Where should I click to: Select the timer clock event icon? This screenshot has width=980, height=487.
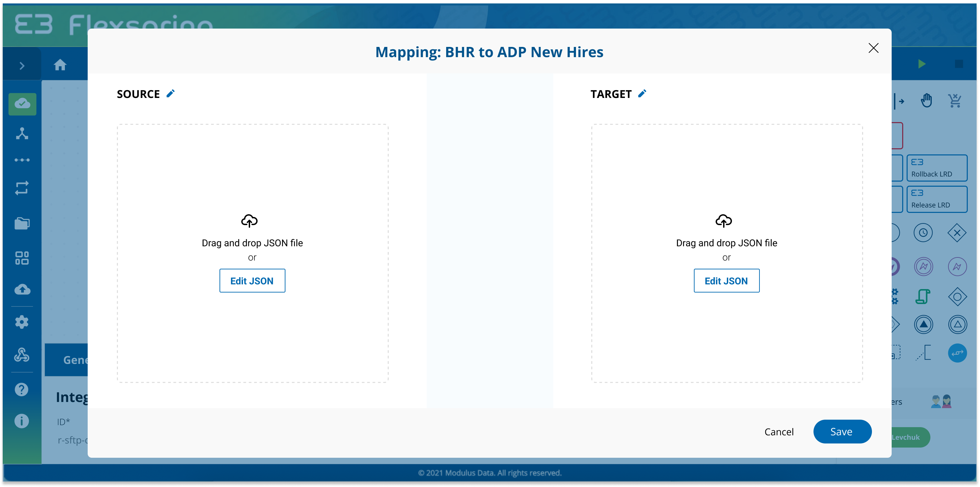(923, 233)
